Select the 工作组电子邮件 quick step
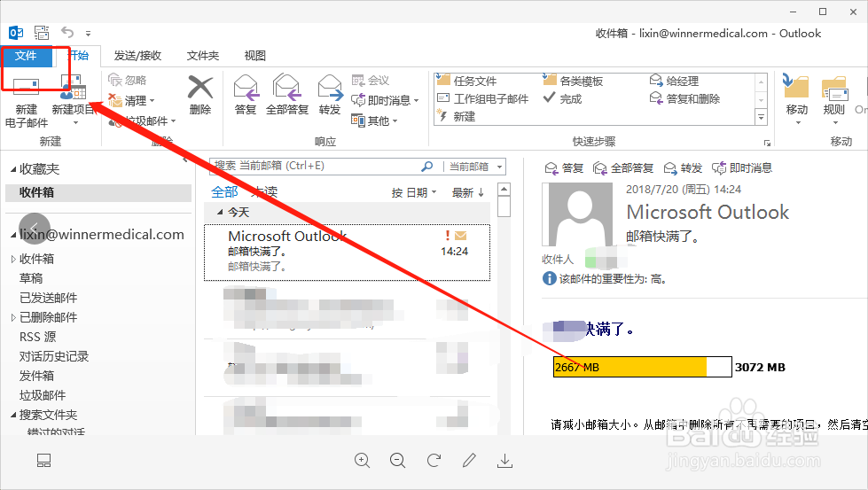The height and width of the screenshot is (490, 868). coord(482,98)
